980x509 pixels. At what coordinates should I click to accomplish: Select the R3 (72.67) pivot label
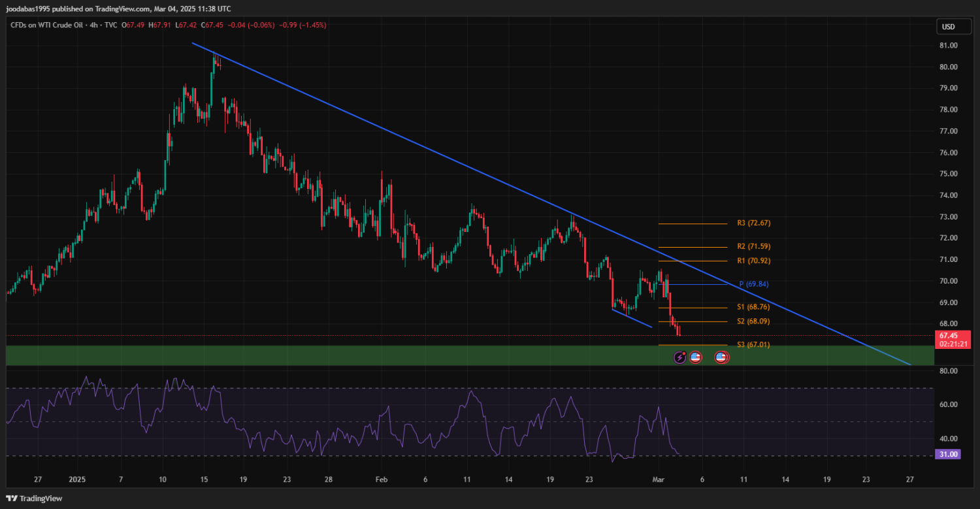tap(753, 223)
